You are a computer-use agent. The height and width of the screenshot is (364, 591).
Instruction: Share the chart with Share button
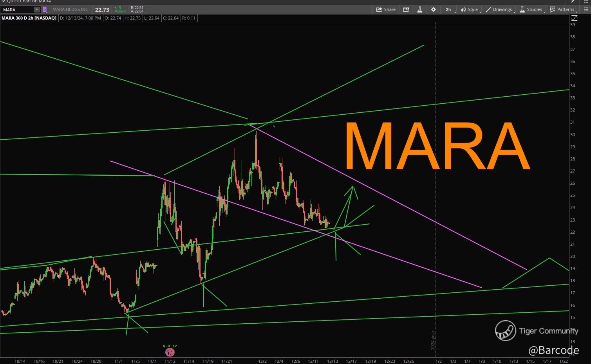[x=386, y=9]
